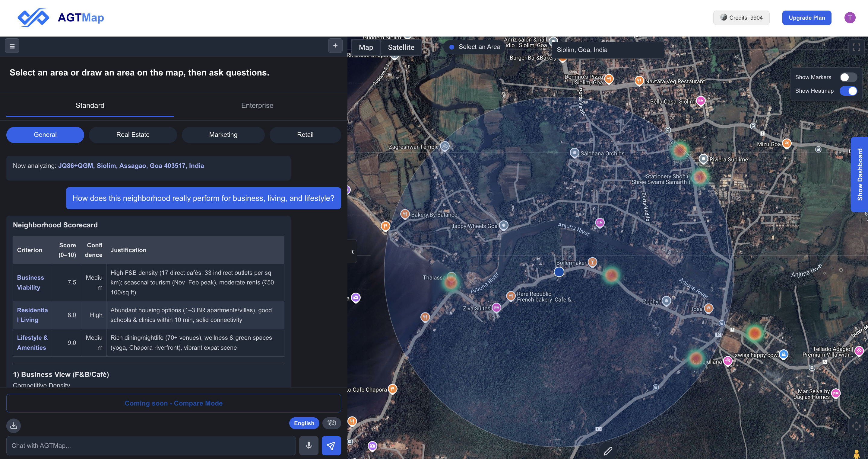Image resolution: width=868 pixels, height=459 pixels.
Task: Select an Area mode radio option
Action: click(452, 47)
